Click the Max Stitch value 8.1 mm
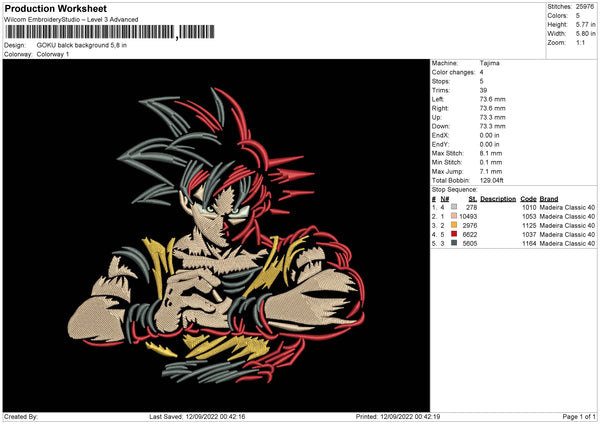This screenshot has height=424, width=600. click(x=491, y=153)
